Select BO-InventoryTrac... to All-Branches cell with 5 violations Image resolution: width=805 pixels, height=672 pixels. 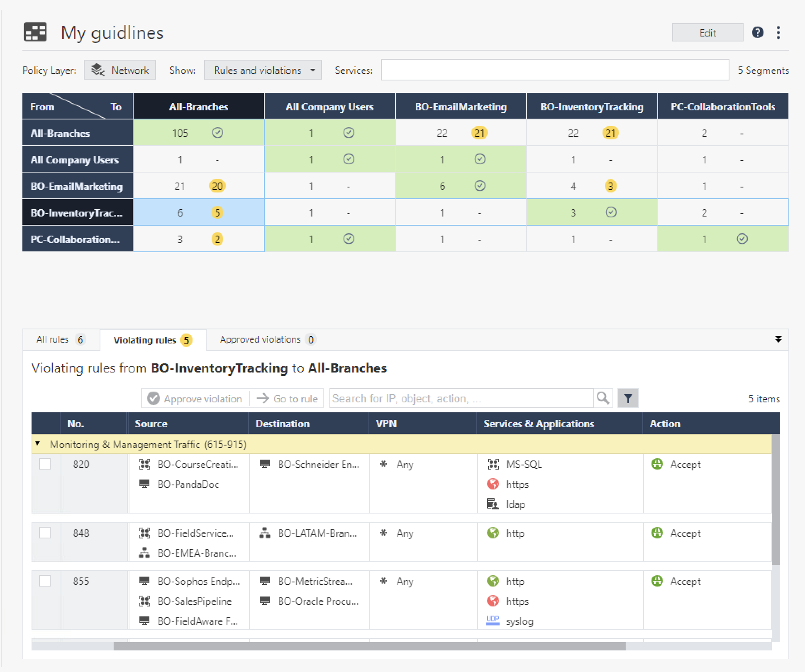point(198,212)
